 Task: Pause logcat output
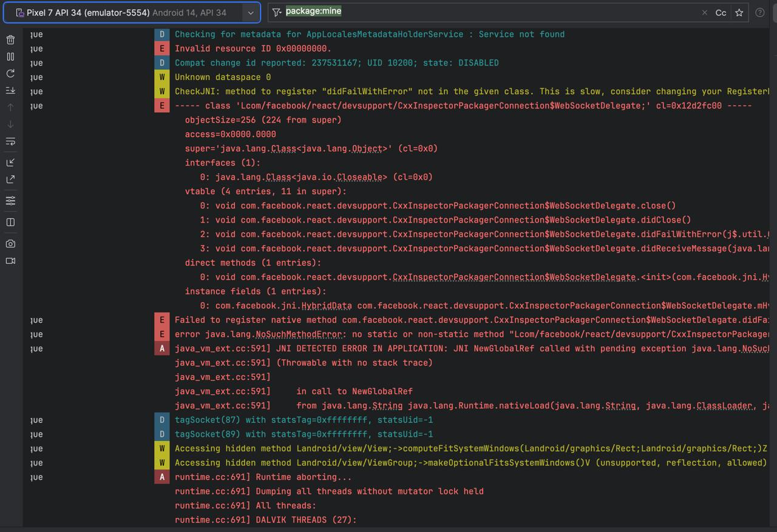[10, 56]
